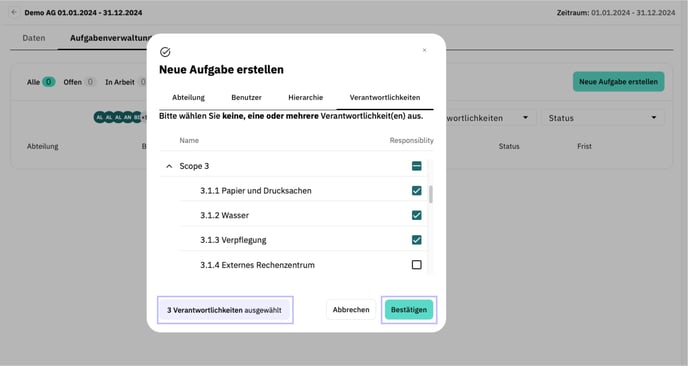Image resolution: width=688 pixels, height=366 pixels.
Task: Click the 3 Verantwortlichkeiten ausgewählt label
Action: [224, 310]
